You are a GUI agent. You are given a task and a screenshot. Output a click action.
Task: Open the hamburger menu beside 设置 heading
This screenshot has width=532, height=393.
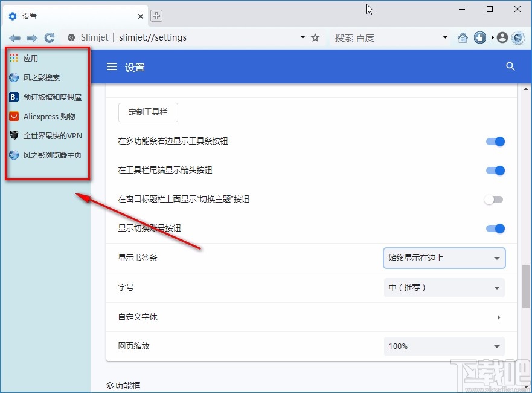[x=112, y=67]
